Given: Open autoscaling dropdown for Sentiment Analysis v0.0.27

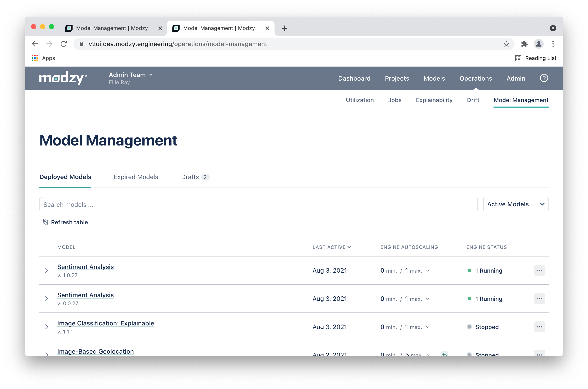Looking at the screenshot, I should (x=427, y=299).
